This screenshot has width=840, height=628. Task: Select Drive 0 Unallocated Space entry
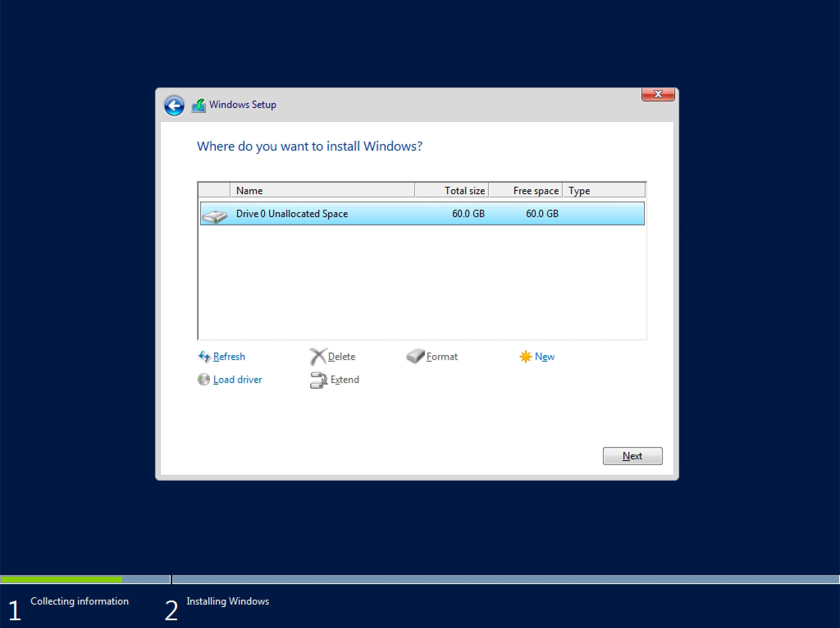click(421, 213)
